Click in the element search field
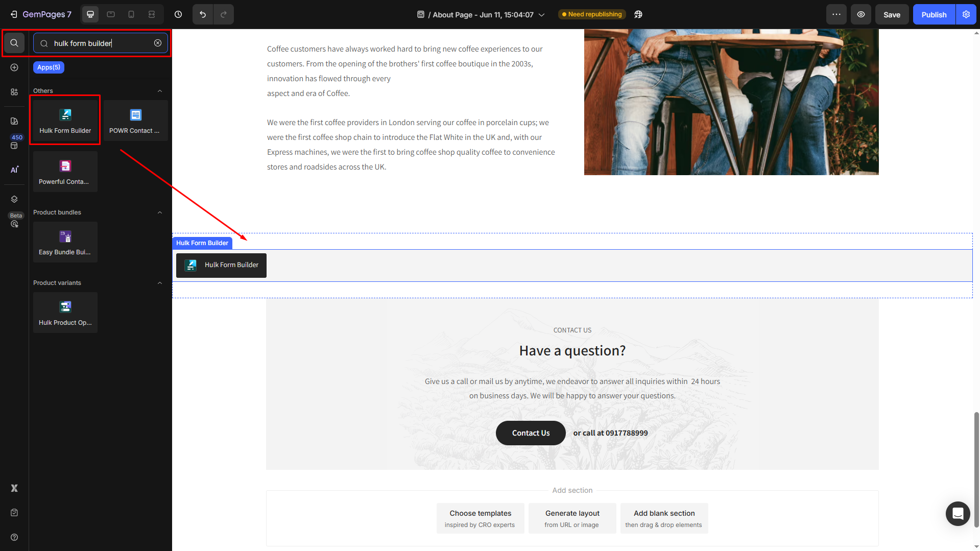This screenshot has height=551, width=980. 101,43
